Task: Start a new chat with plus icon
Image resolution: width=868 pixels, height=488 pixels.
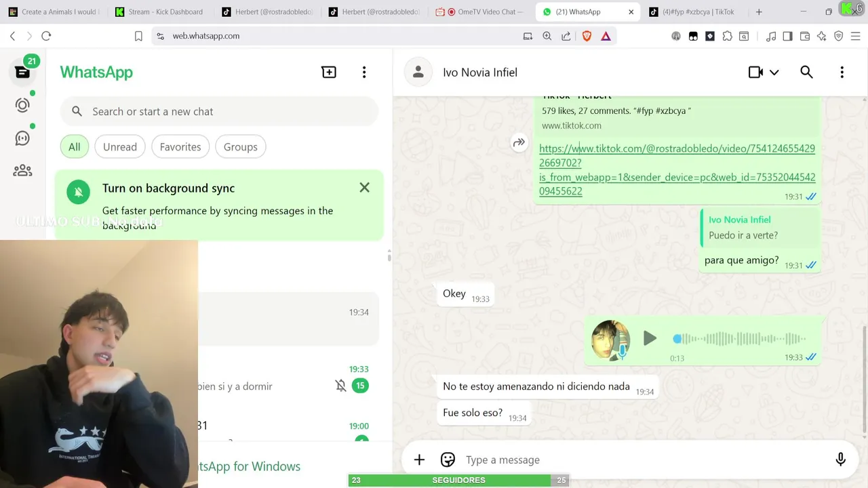Action: coord(329,72)
